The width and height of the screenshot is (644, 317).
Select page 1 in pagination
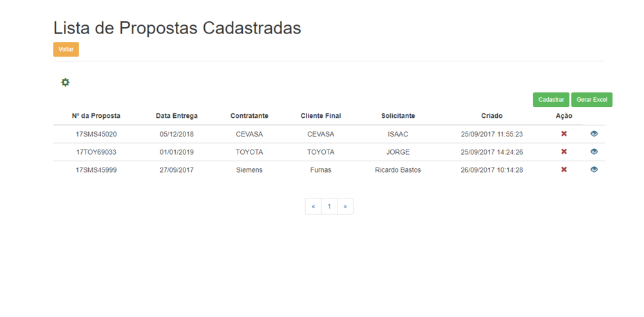pyautogui.click(x=329, y=206)
